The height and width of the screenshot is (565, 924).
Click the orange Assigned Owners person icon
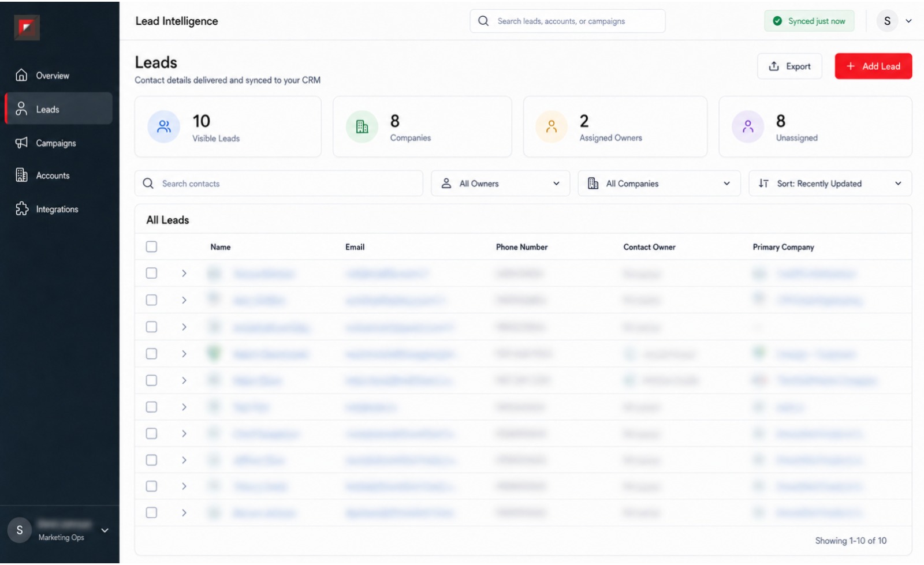552,127
